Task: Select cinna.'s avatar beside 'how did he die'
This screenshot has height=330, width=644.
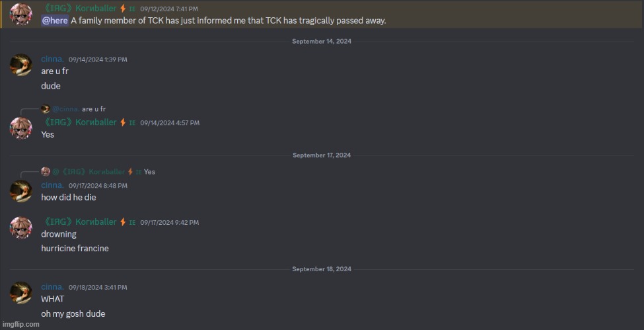Action: (20, 191)
